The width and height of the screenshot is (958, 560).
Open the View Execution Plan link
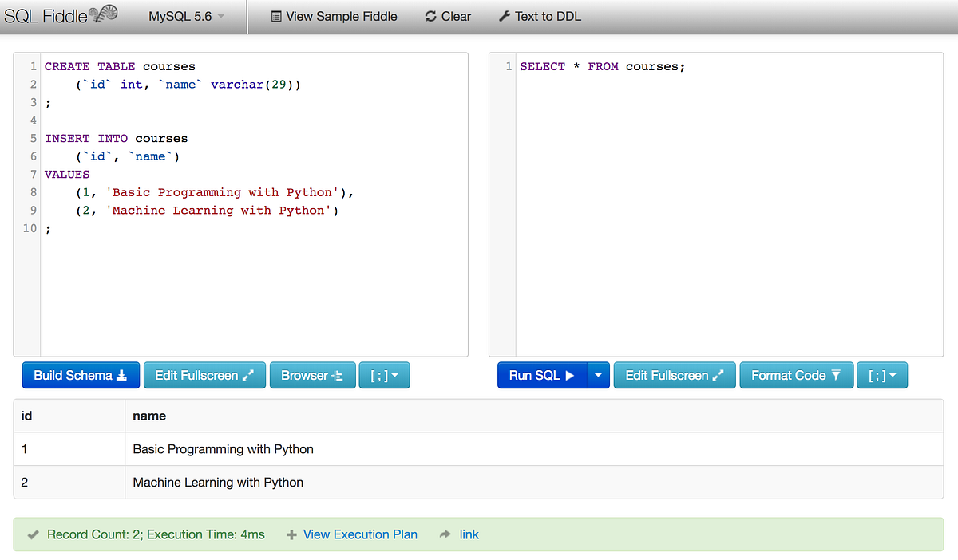pos(360,534)
